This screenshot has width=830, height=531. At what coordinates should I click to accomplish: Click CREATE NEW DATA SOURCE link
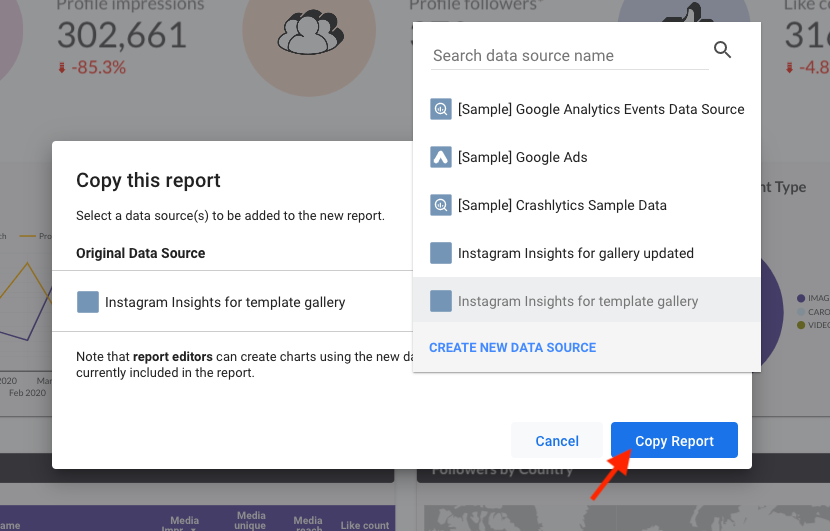(512, 347)
